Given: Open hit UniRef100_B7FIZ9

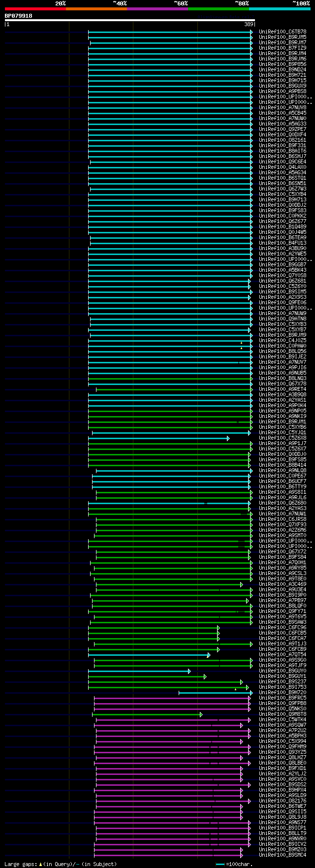Looking at the screenshot, I should click(x=283, y=48).
